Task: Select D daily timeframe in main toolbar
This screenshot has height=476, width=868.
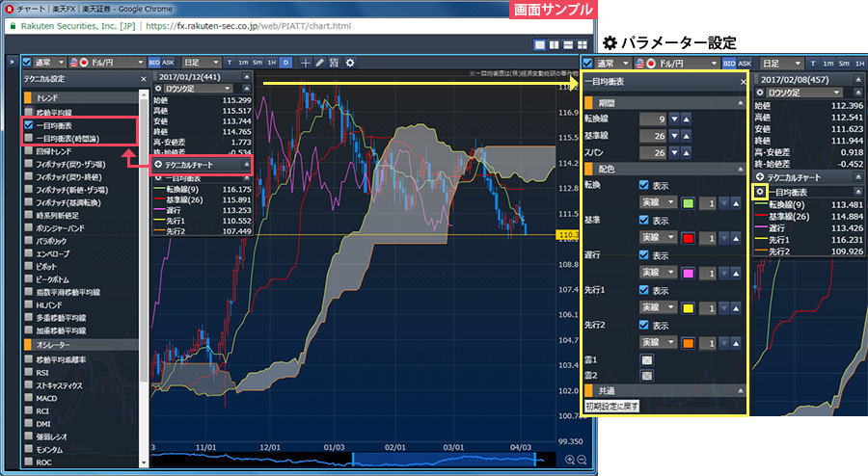Action: click(285, 63)
